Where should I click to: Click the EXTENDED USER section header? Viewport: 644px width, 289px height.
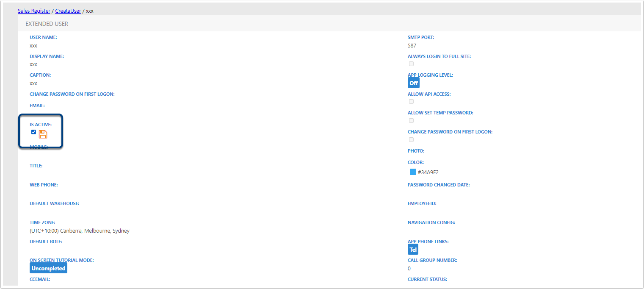coord(47,24)
